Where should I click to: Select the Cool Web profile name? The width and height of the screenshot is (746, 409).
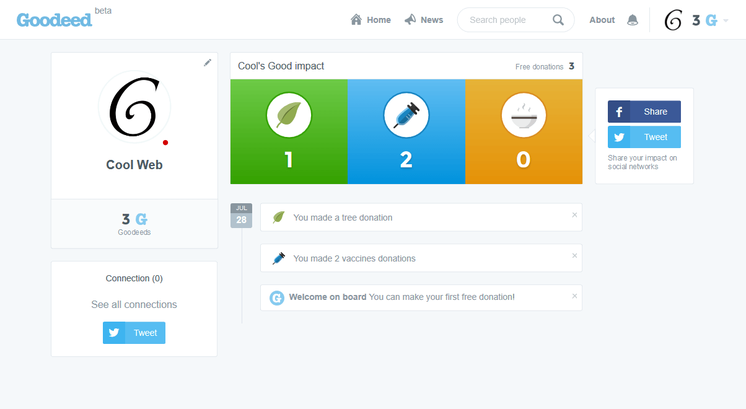[x=134, y=165]
